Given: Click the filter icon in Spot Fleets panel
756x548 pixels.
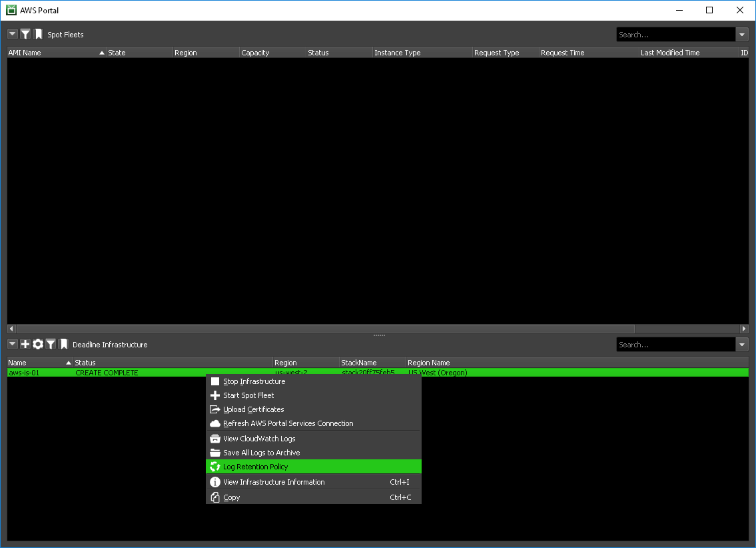Looking at the screenshot, I should coord(25,34).
